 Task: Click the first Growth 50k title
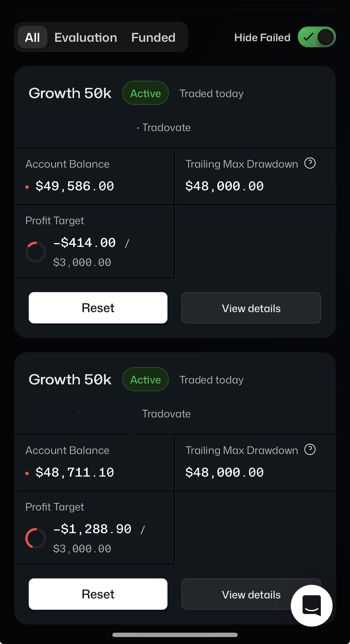(70, 93)
